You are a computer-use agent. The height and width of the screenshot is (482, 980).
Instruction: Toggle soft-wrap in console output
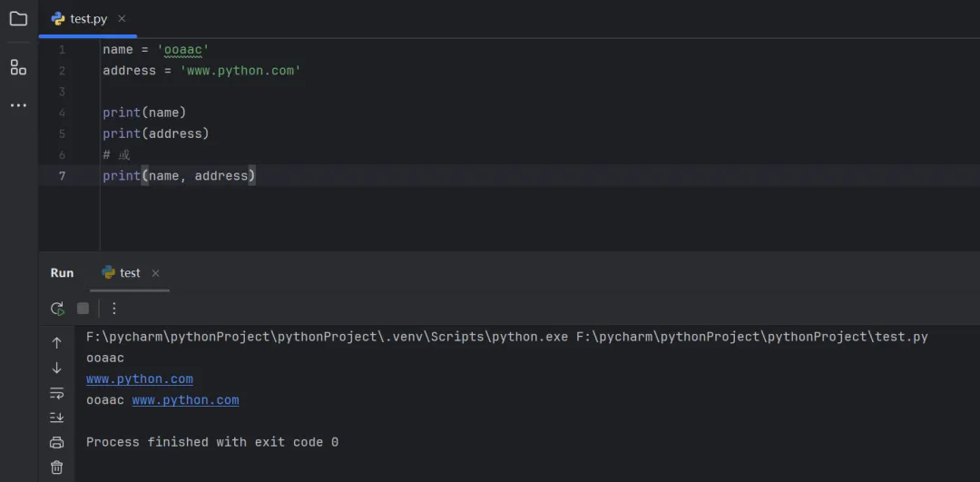[57, 393]
